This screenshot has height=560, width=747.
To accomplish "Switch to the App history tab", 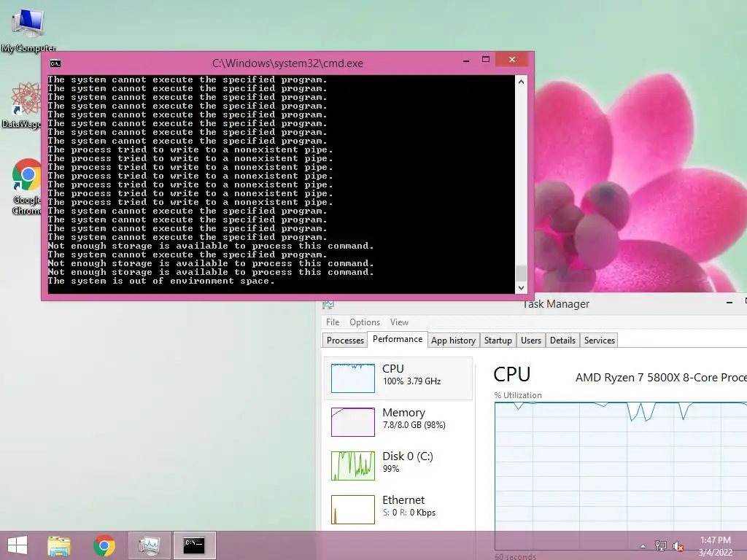I will pyautogui.click(x=453, y=341).
